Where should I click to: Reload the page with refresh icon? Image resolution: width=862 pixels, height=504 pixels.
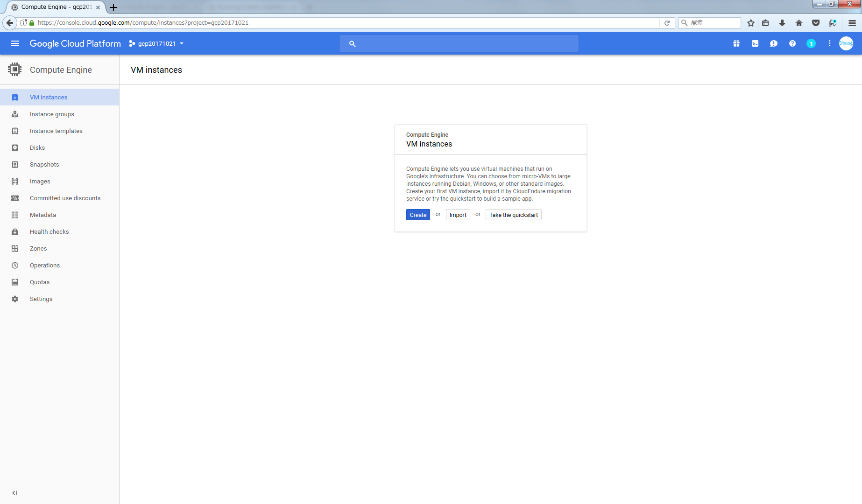[667, 22]
